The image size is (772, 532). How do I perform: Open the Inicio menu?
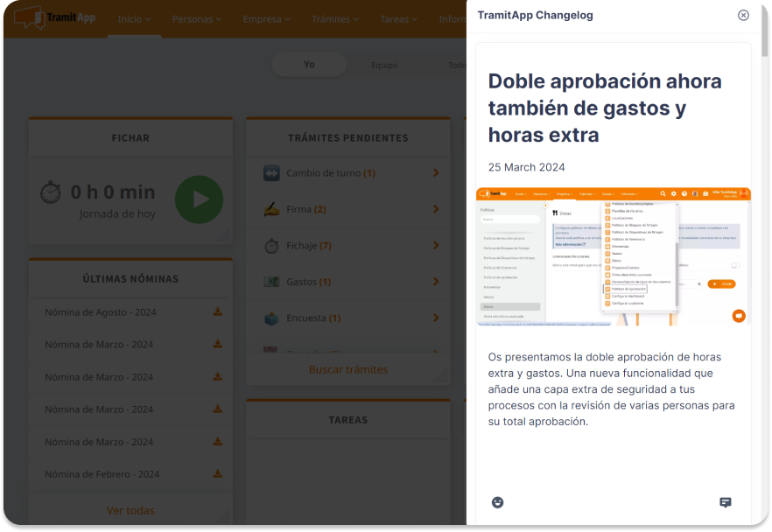pos(134,19)
